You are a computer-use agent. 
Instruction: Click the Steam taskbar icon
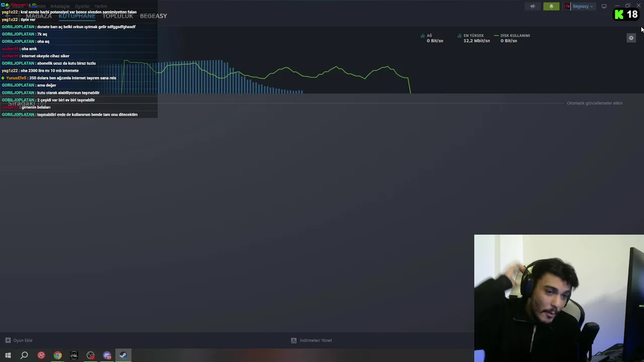coord(123,355)
